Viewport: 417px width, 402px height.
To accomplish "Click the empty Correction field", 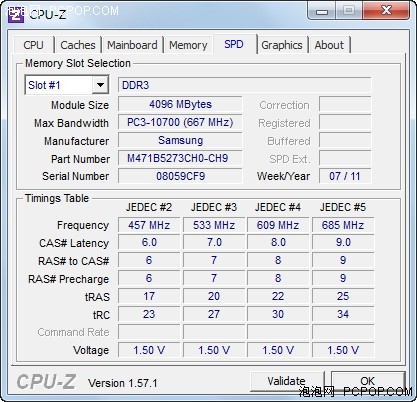I will [x=345, y=104].
